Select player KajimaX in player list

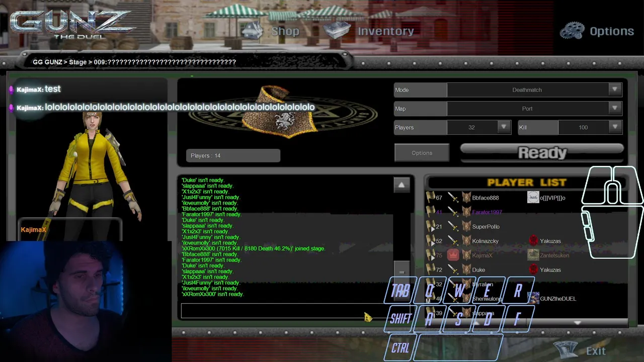point(482,255)
